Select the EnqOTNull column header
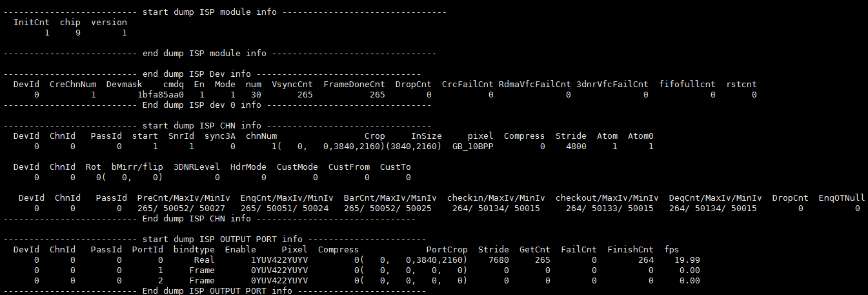 pyautogui.click(x=840, y=198)
